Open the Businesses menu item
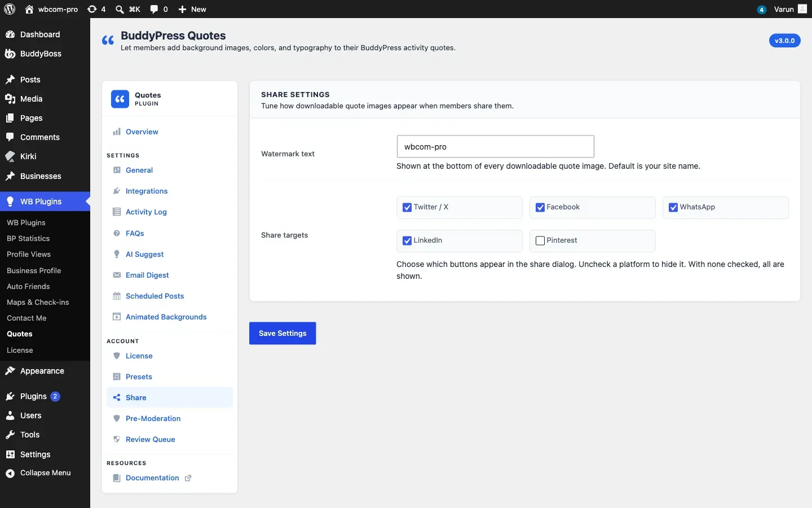Viewport: 812px width, 508px height. [45, 176]
